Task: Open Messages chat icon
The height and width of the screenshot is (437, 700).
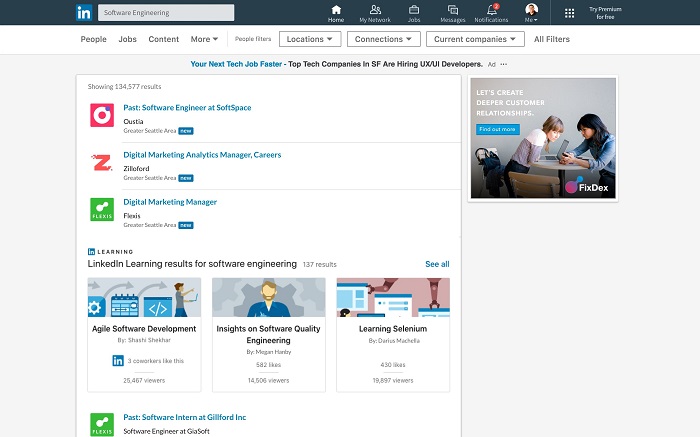Action: (x=453, y=10)
